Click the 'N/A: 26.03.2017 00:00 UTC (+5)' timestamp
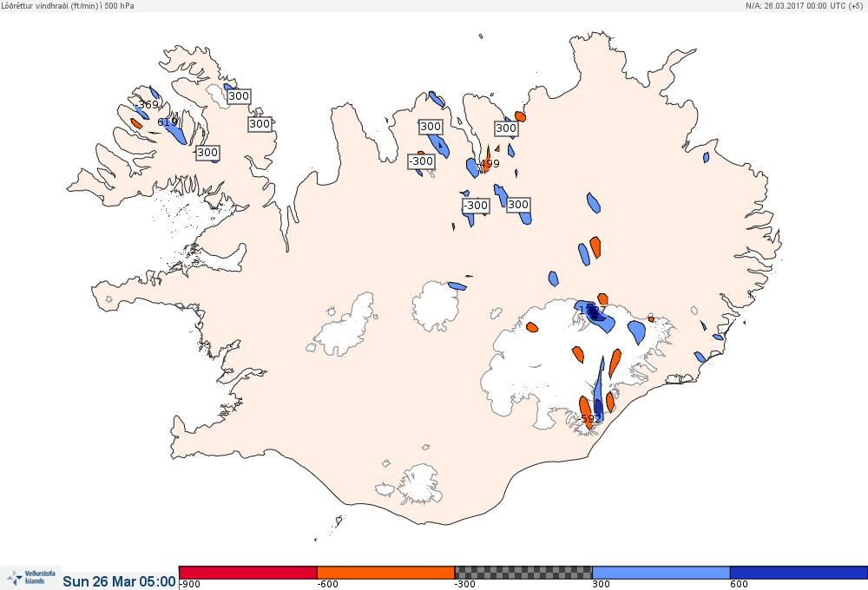The height and width of the screenshot is (590, 868). pyautogui.click(x=804, y=5)
